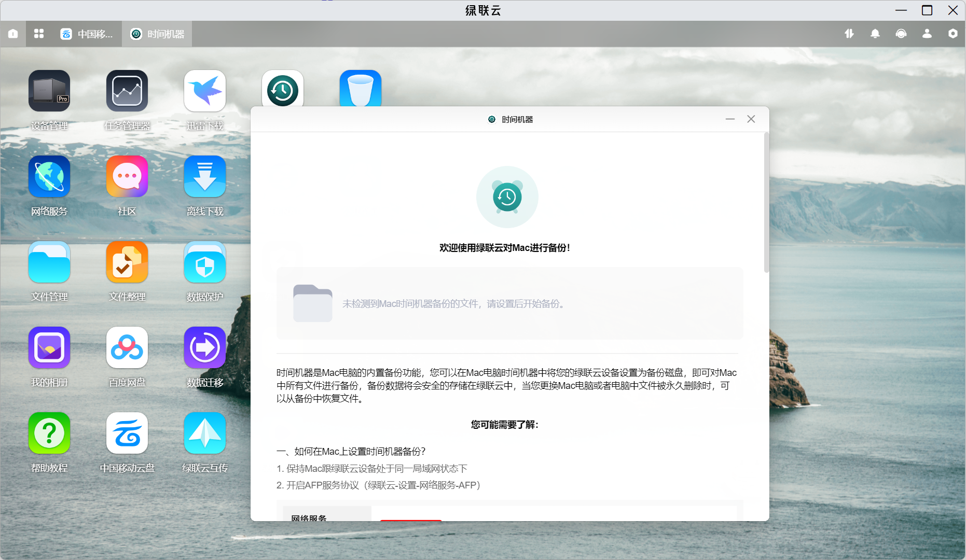Open 我的相册 photo album app
The width and height of the screenshot is (966, 560).
coord(49,348)
